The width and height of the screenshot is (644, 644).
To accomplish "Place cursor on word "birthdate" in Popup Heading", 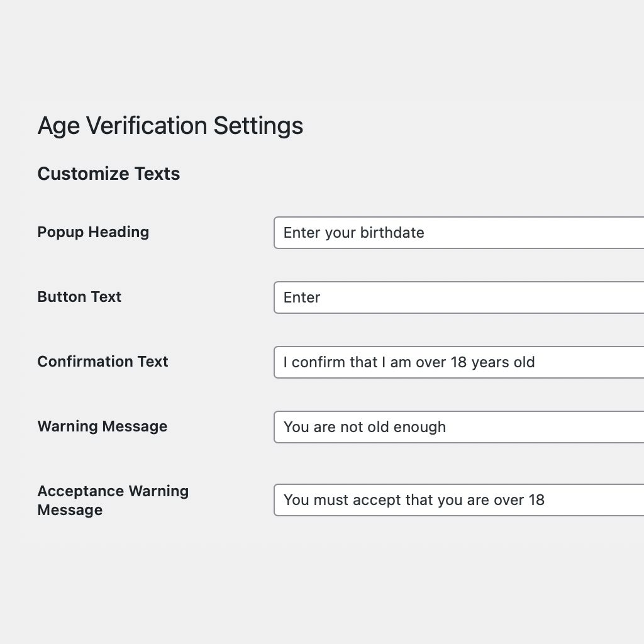I will tap(392, 233).
